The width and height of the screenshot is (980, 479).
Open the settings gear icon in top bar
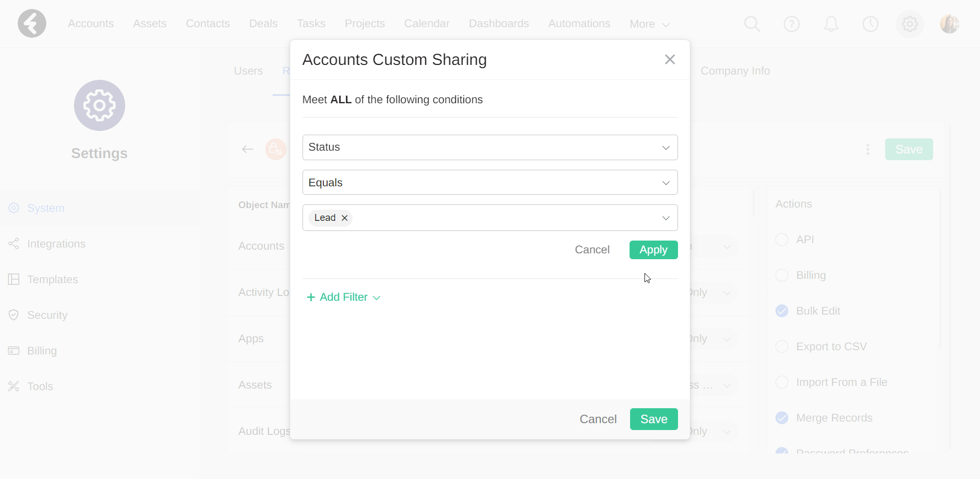pos(910,24)
